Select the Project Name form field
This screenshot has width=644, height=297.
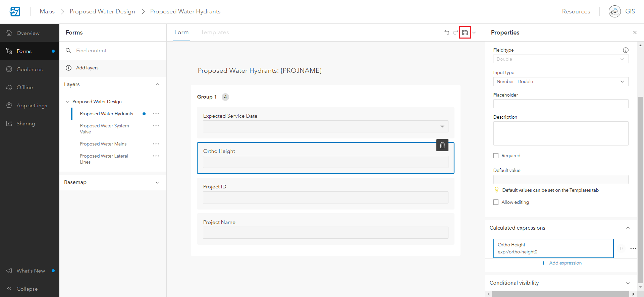click(x=325, y=229)
